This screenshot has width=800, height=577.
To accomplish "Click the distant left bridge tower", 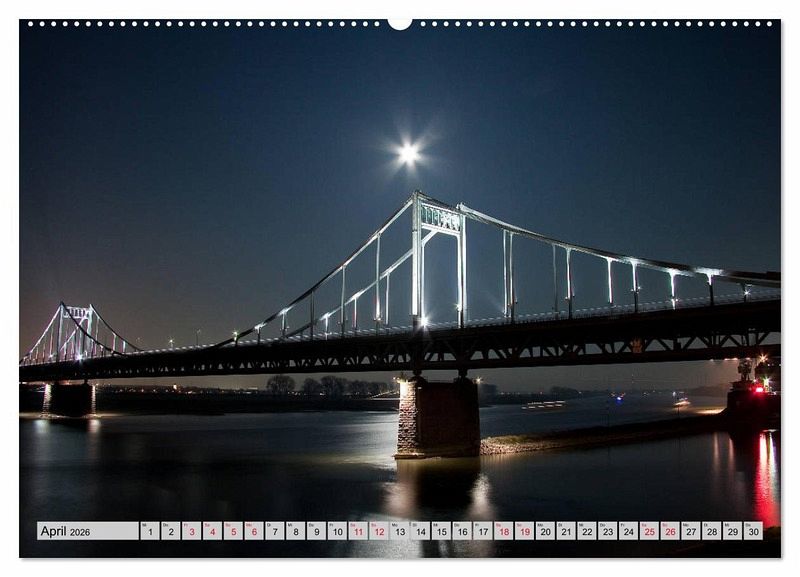I will pyautogui.click(x=75, y=332).
